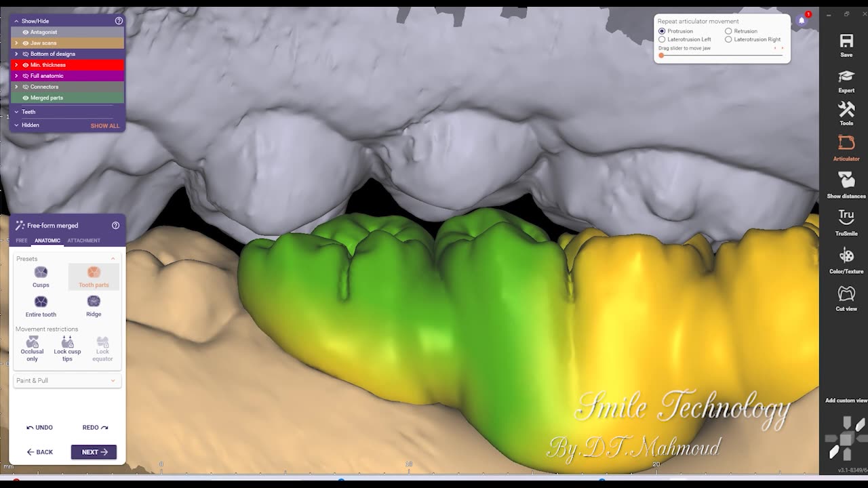868x488 pixels.
Task: Show the Connectors layer
Action: [26, 87]
